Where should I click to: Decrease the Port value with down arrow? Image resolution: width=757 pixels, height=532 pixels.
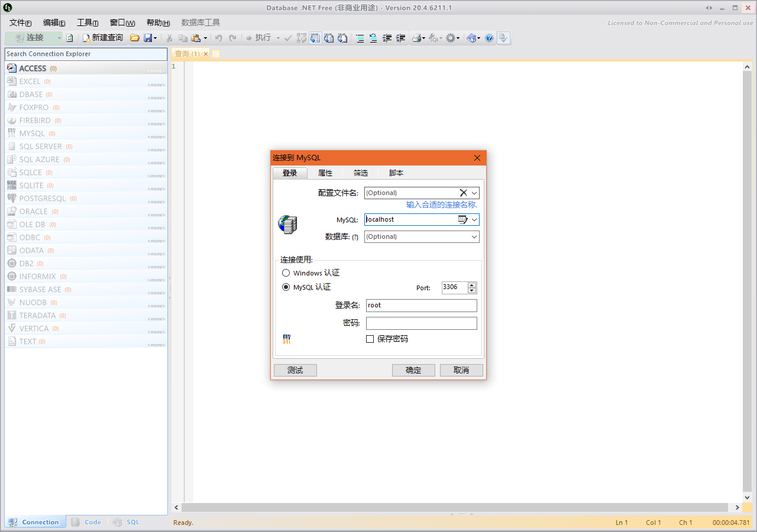(x=471, y=291)
